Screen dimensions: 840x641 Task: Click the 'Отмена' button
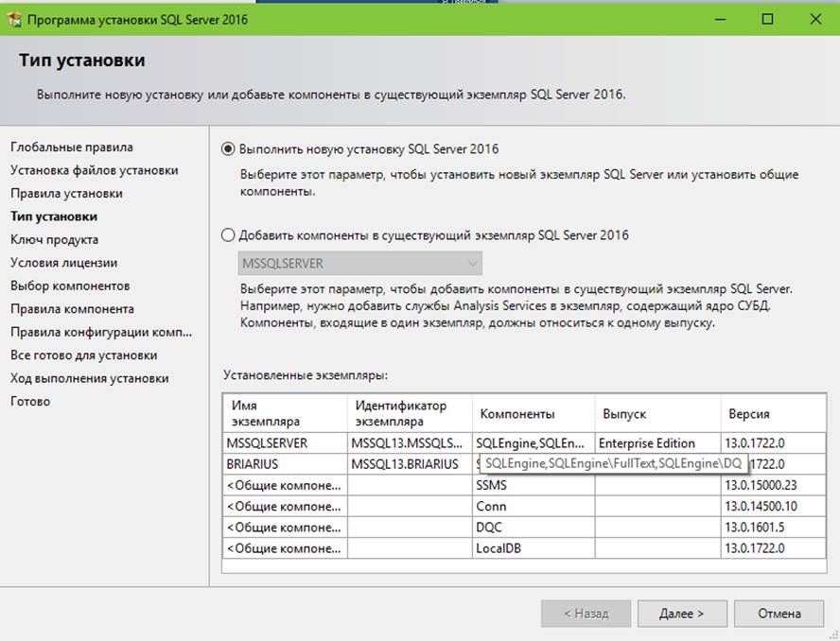click(779, 614)
